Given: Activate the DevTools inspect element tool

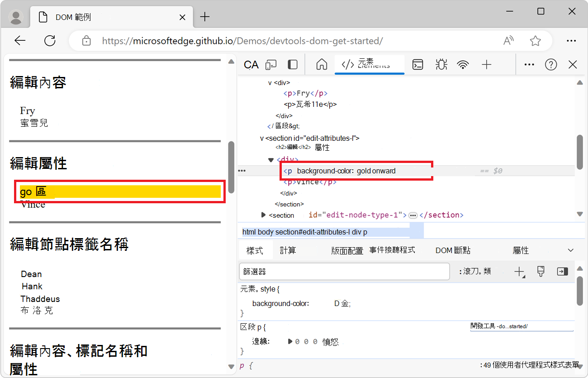Looking at the screenshot, I should click(x=251, y=65).
